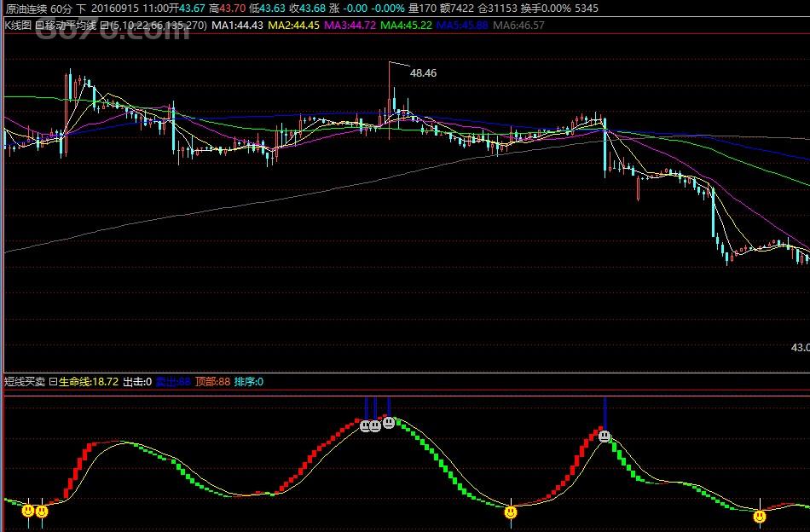
Task: Click the 原油连续 contract name
Action: coord(26,9)
